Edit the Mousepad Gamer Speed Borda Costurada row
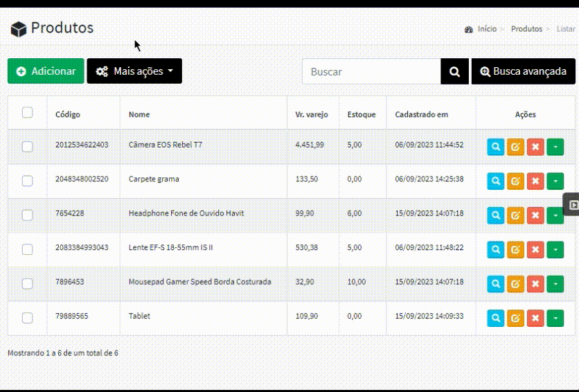Screen dimensions: 579x392 coord(515,284)
